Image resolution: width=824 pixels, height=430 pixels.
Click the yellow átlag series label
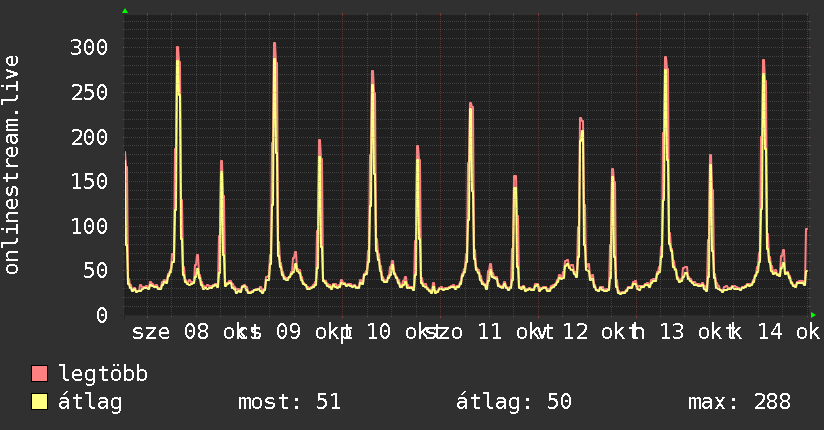tap(90, 402)
